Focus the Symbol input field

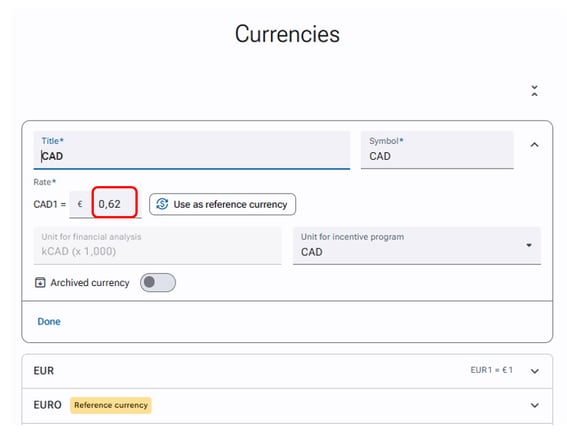(437, 150)
